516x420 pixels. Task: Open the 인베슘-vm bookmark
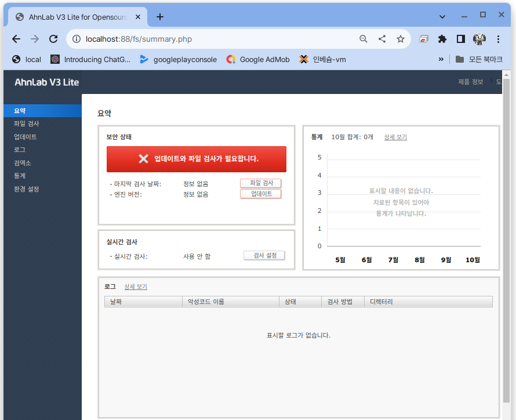click(322, 60)
